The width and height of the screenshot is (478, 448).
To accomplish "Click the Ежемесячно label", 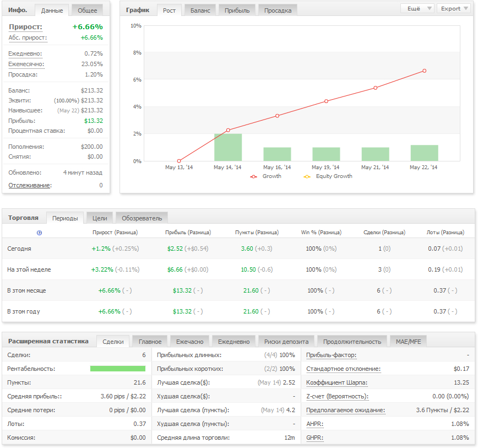I will pyautogui.click(x=26, y=64).
